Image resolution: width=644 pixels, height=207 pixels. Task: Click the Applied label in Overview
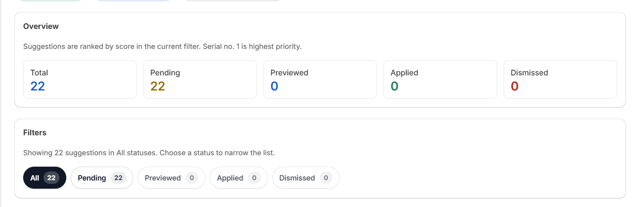pyautogui.click(x=404, y=73)
